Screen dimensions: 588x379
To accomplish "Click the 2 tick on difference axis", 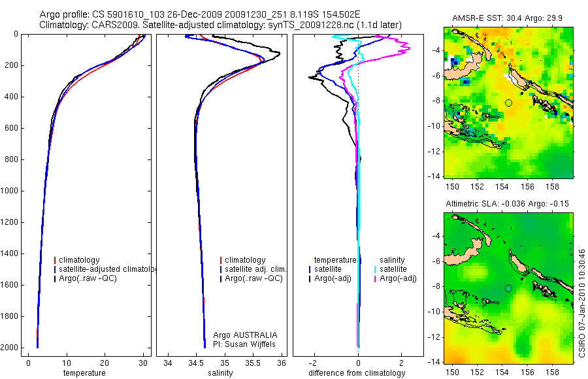I will (x=402, y=363).
